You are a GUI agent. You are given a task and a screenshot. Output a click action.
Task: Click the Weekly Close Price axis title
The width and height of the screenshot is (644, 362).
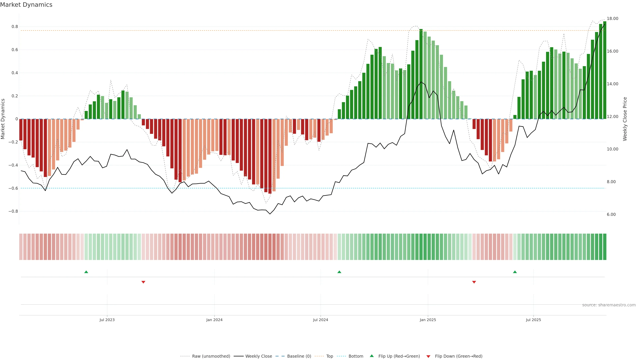pyautogui.click(x=625, y=119)
